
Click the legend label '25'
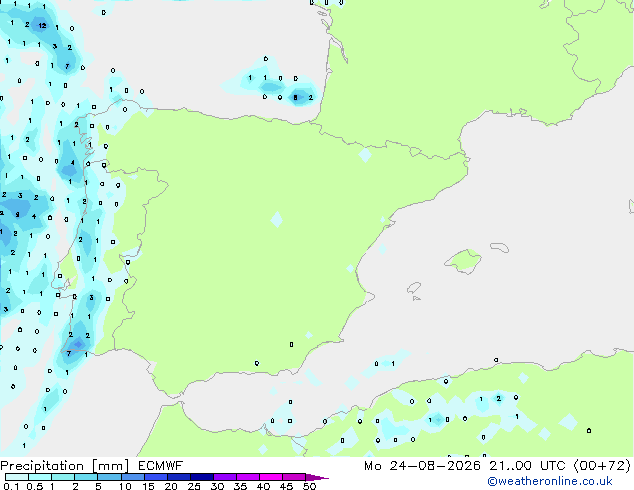tap(194, 486)
